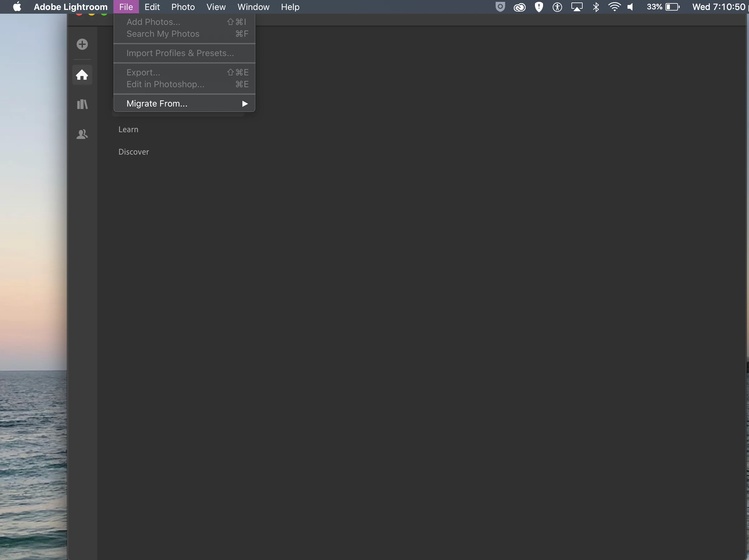This screenshot has height=560, width=749.
Task: Open the View menu
Action: tap(216, 7)
